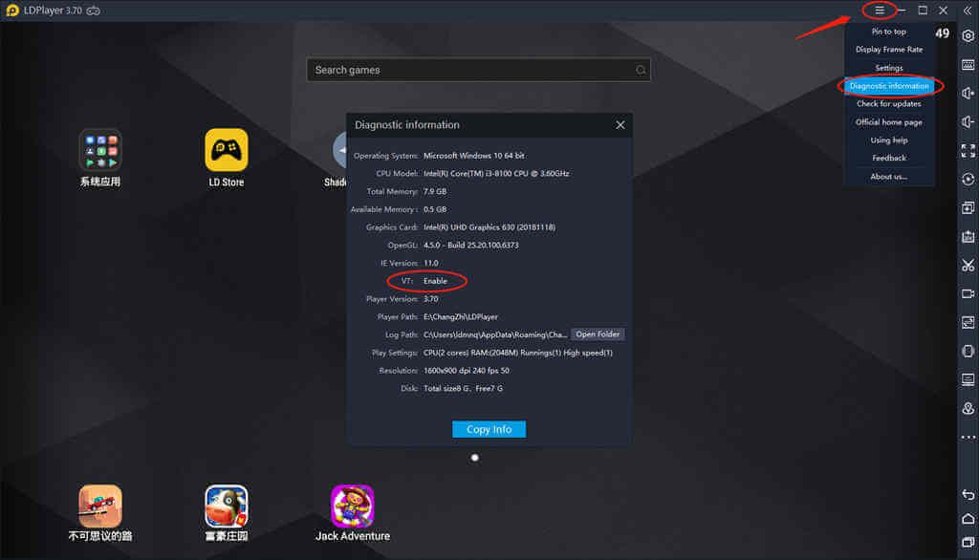979x560 pixels.
Task: Open settings gear in right sidebar
Action: coord(968,36)
